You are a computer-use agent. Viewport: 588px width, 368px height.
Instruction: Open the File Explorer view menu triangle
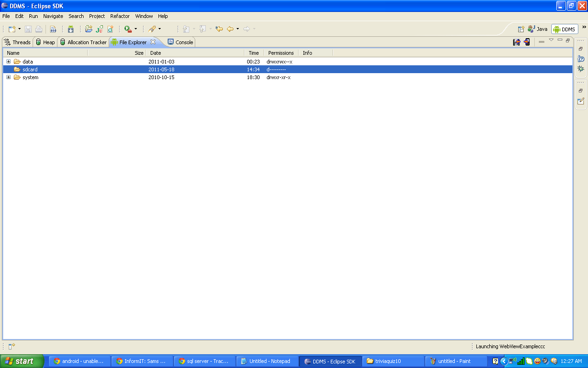(x=551, y=40)
